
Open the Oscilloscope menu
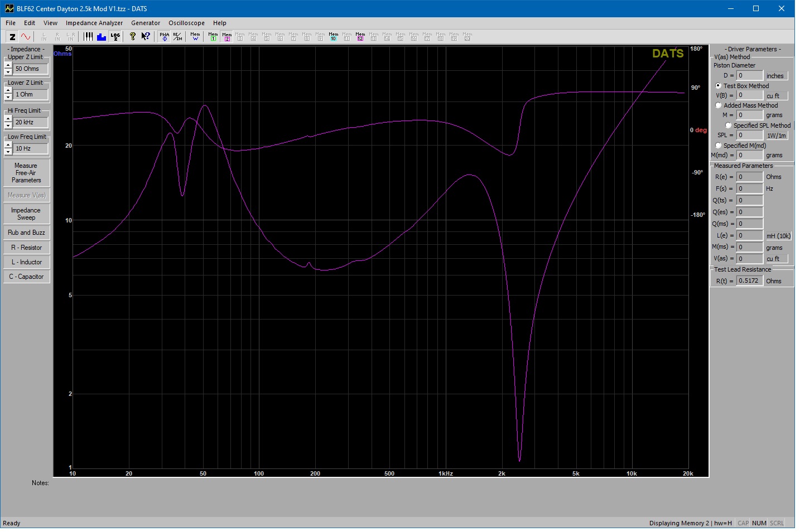pyautogui.click(x=186, y=23)
